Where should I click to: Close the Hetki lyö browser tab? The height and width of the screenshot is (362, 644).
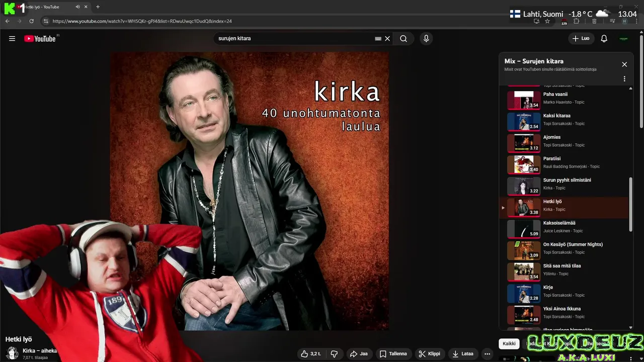tap(86, 7)
